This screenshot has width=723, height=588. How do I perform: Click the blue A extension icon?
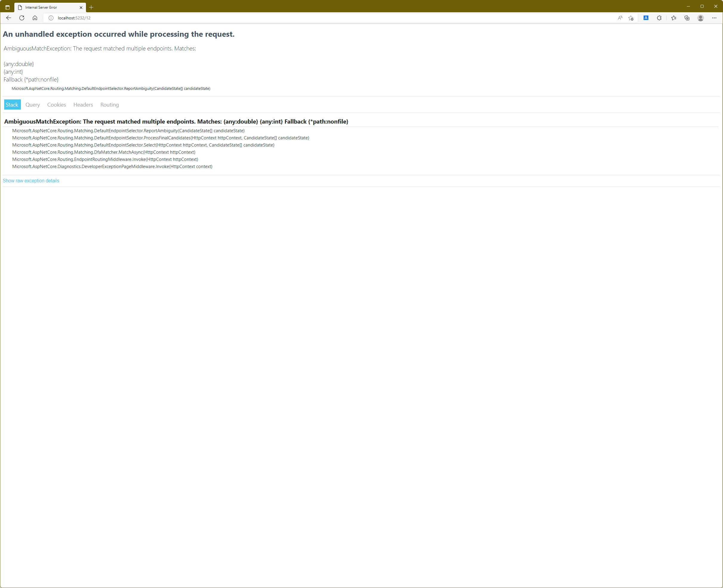click(646, 18)
